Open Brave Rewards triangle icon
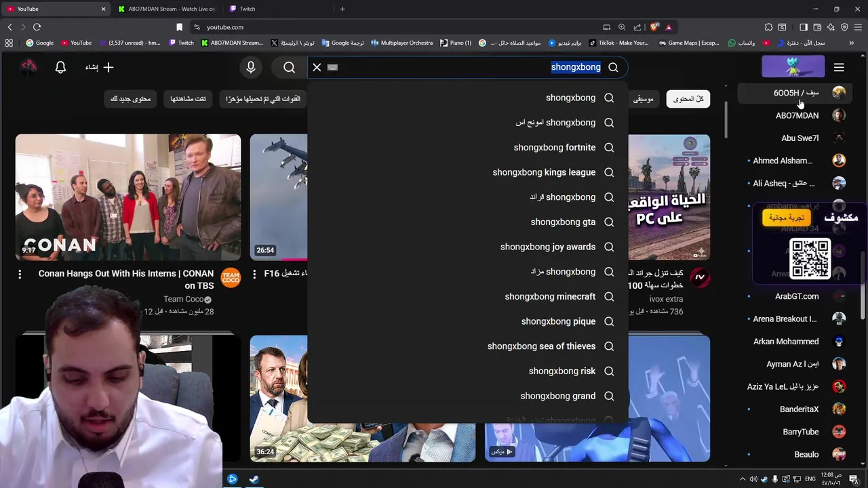This screenshot has height=488, width=868. pos(669,27)
